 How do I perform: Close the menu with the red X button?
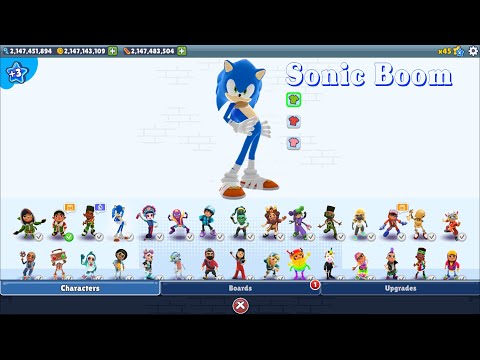point(240,306)
